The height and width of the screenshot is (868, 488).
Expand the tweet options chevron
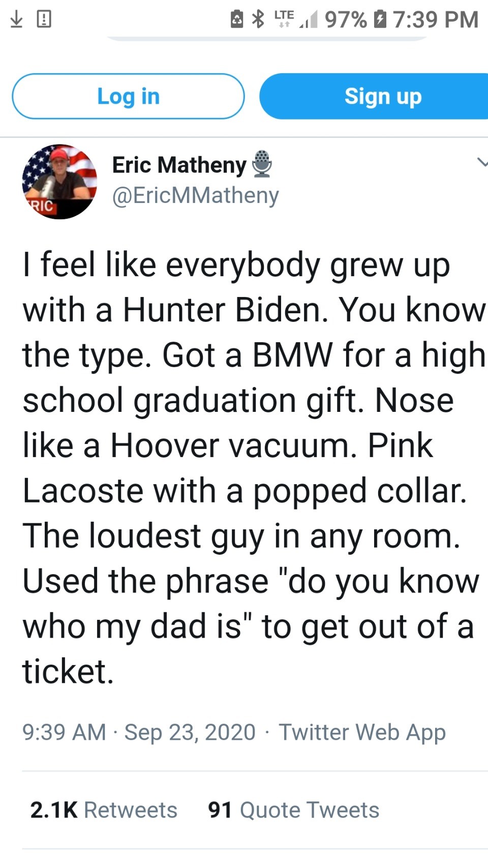click(482, 163)
